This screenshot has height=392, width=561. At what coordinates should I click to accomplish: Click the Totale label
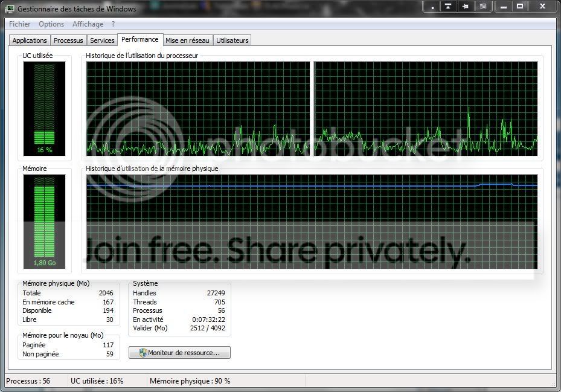[31, 293]
